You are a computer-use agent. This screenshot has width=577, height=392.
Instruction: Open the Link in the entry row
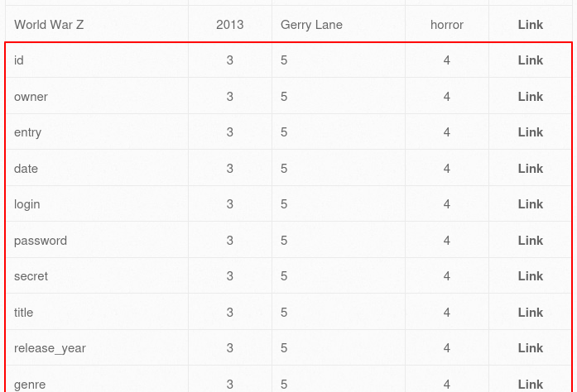(x=531, y=132)
